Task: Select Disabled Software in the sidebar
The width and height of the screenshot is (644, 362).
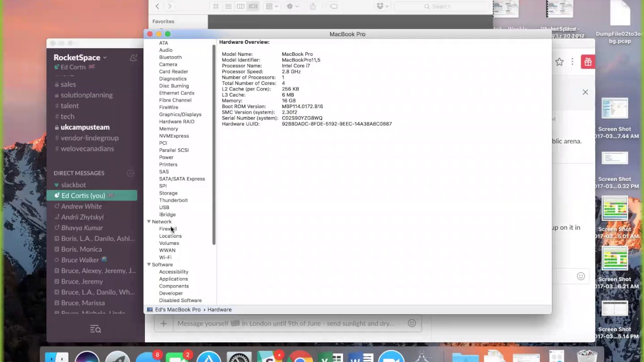Action: (x=180, y=300)
